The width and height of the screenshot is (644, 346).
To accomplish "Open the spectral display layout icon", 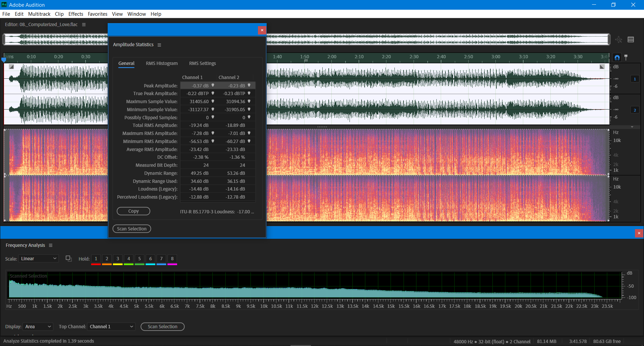I will tap(631, 39).
